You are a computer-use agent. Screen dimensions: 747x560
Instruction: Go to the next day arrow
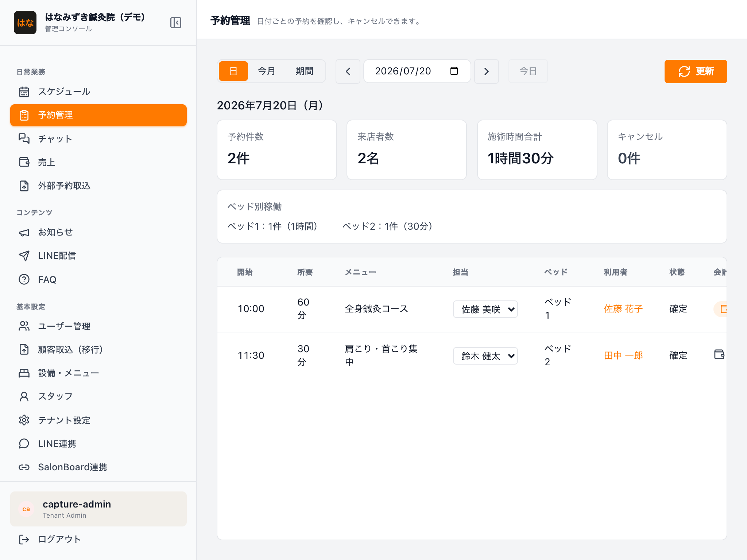tap(487, 71)
